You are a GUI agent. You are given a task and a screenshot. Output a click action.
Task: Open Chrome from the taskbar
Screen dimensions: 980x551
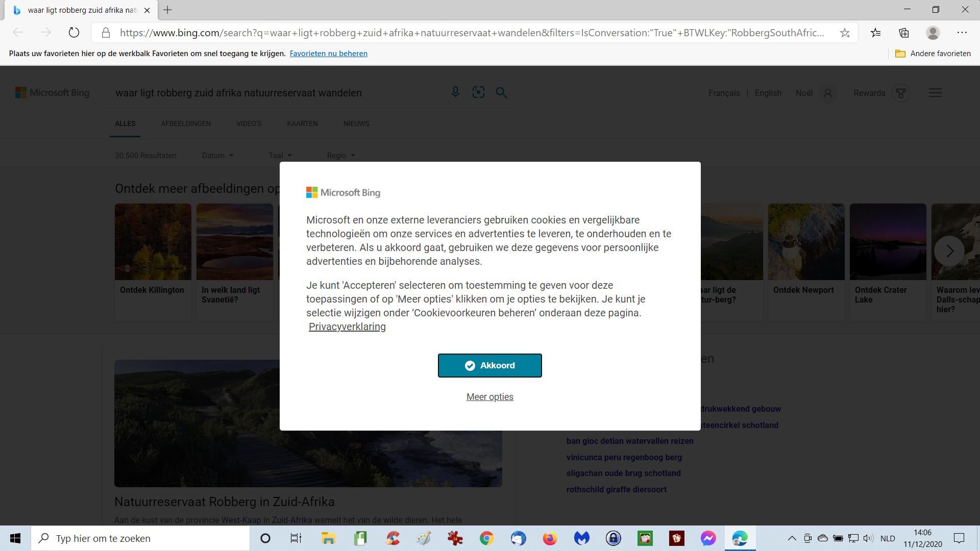pos(486,538)
